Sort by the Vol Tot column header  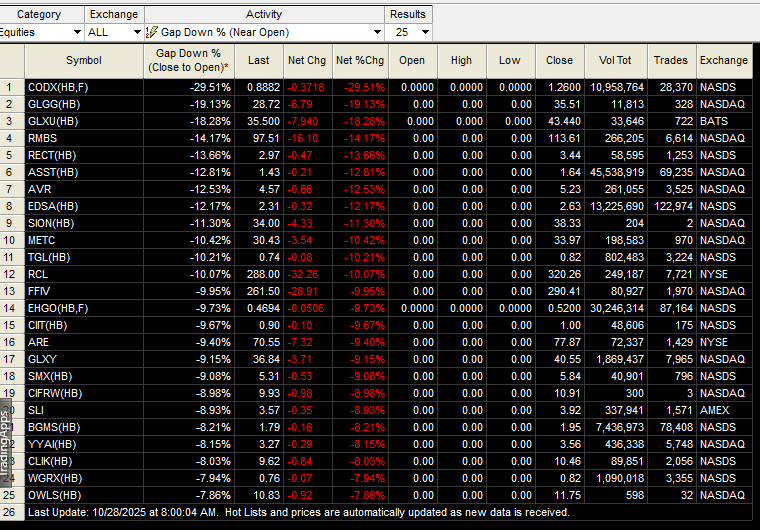click(616, 61)
